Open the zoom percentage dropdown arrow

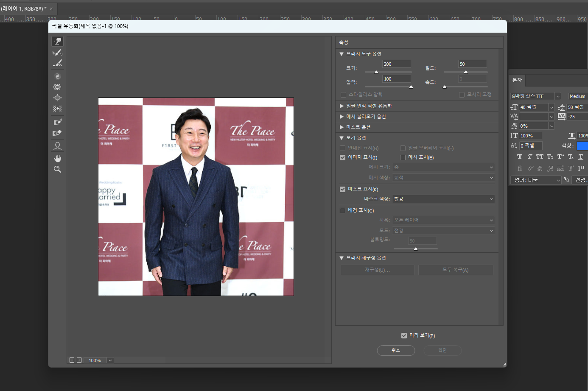tap(110, 360)
